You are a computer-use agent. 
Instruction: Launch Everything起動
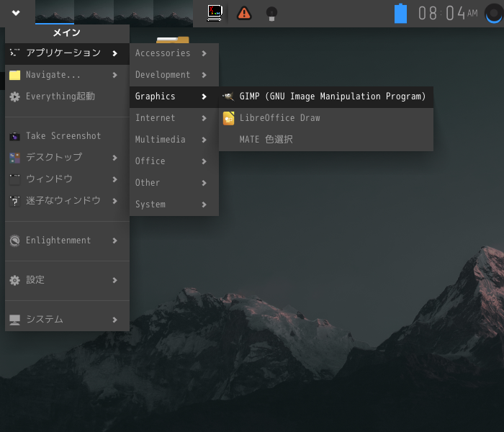click(67, 96)
